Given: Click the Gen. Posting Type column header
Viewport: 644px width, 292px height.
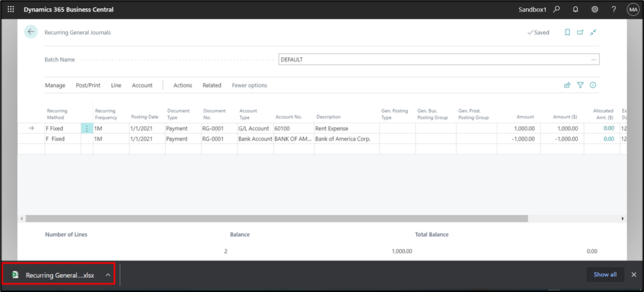Looking at the screenshot, I should [395, 114].
